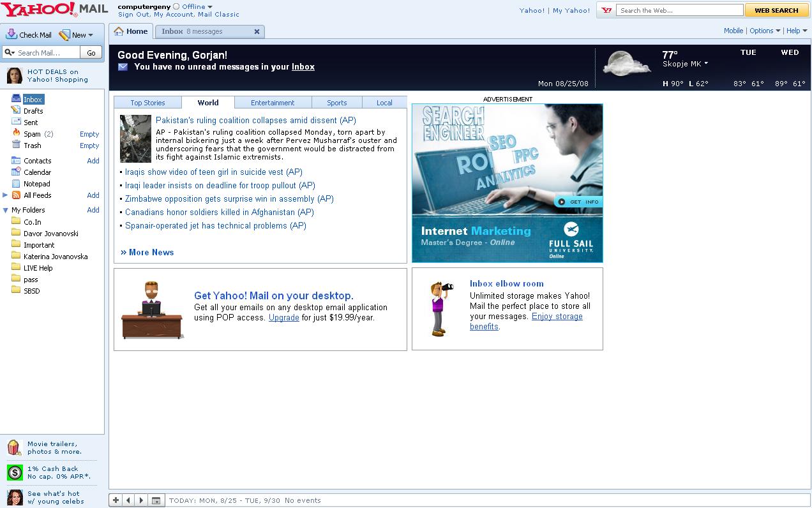
Task: Click the Enjoy storage benefits link
Action: point(526,321)
